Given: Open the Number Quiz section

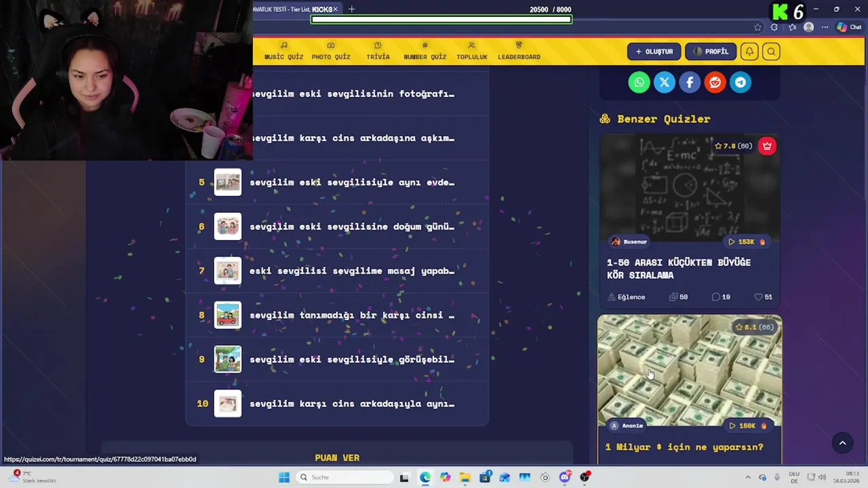Looking at the screenshot, I should 425,52.
